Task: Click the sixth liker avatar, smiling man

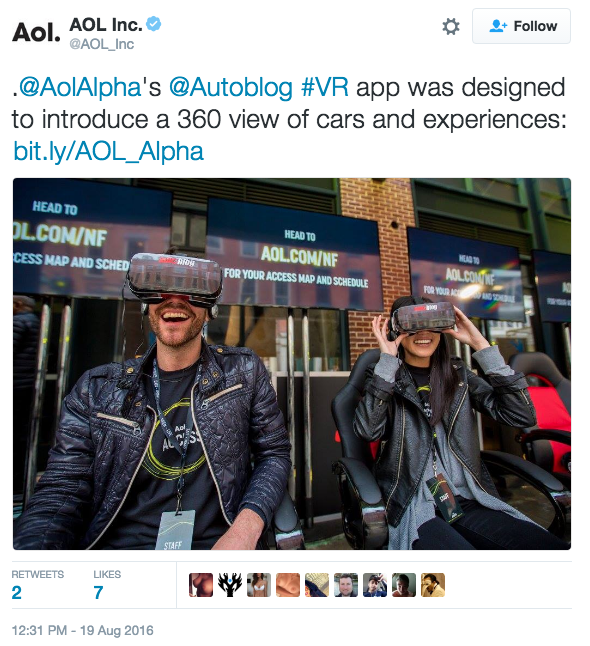Action: click(346, 585)
